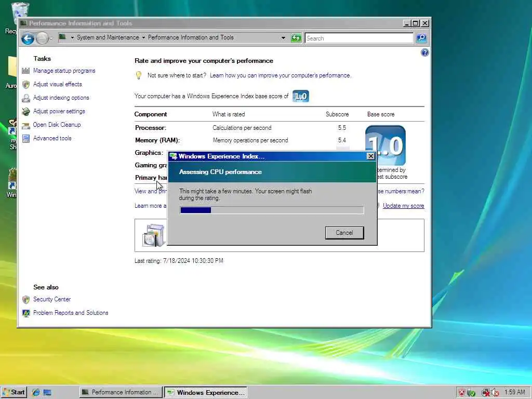Viewport: 532px width, 399px height.
Task: Click the light bulb tip icon
Action: 138,75
